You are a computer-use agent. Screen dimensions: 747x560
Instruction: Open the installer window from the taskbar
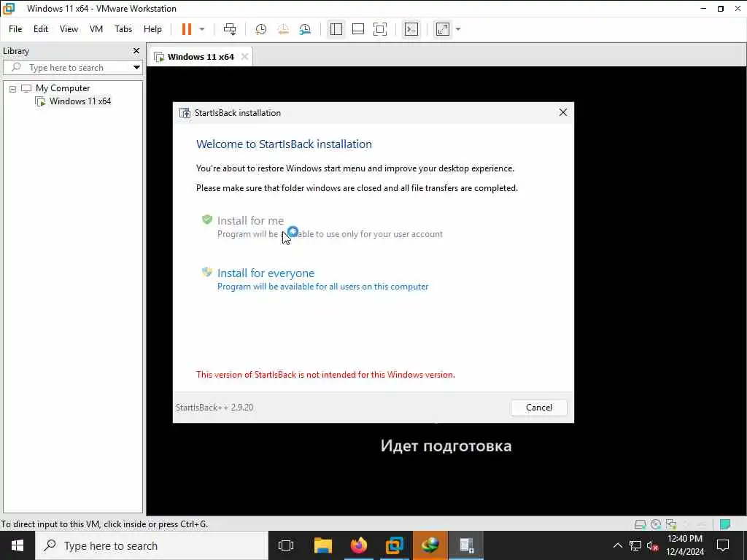click(x=466, y=545)
